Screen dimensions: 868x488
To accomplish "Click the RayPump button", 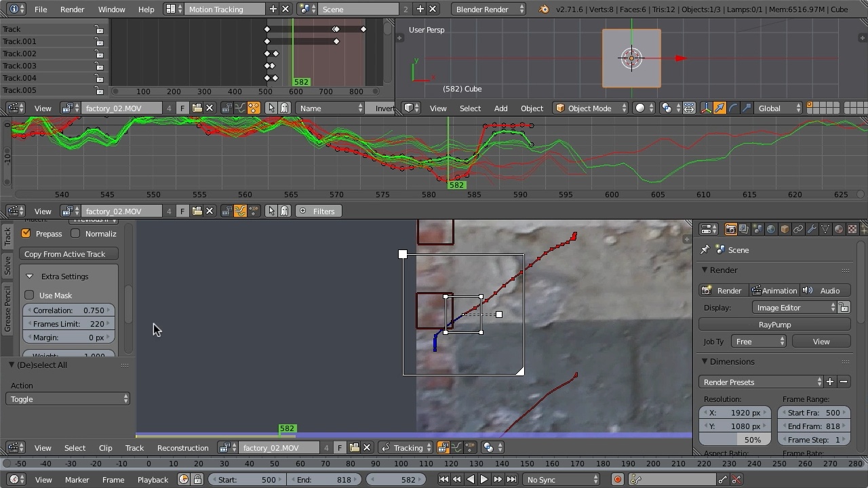I will (774, 325).
